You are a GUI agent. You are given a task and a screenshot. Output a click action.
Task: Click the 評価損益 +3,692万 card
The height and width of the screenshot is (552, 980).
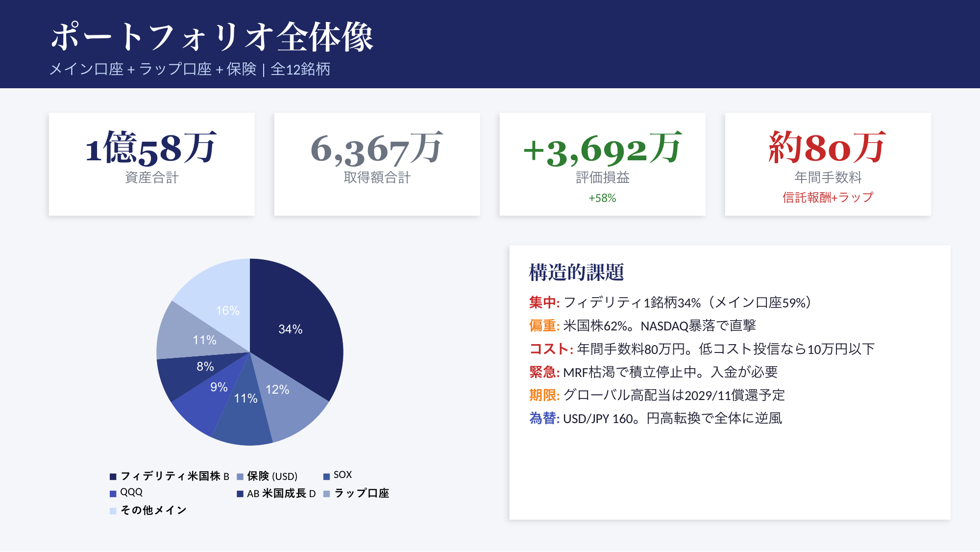[x=603, y=164]
